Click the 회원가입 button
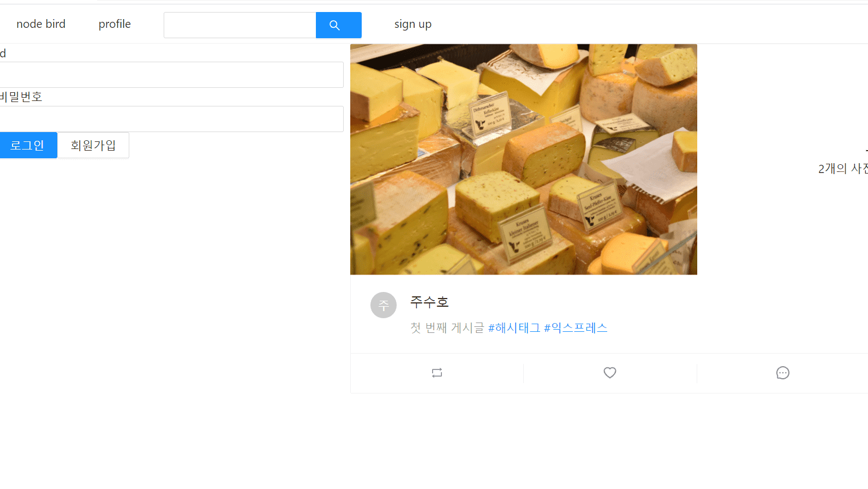Viewport: 868px width, 489px height. tap(93, 145)
